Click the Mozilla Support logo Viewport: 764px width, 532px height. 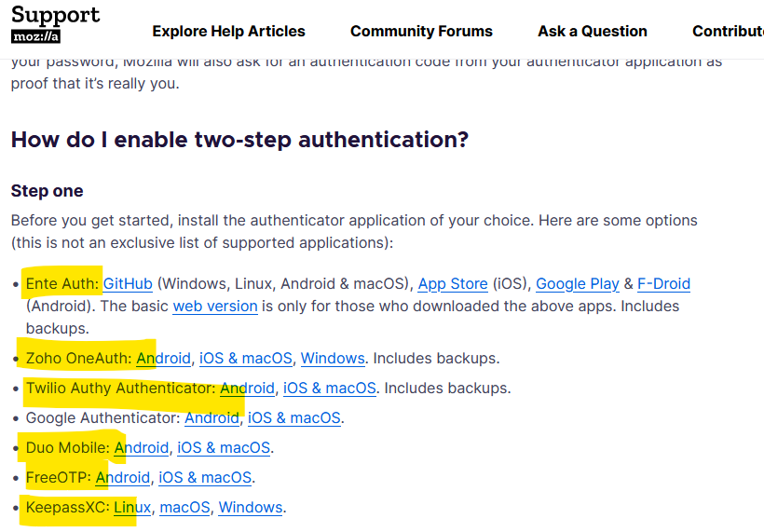coord(55,25)
